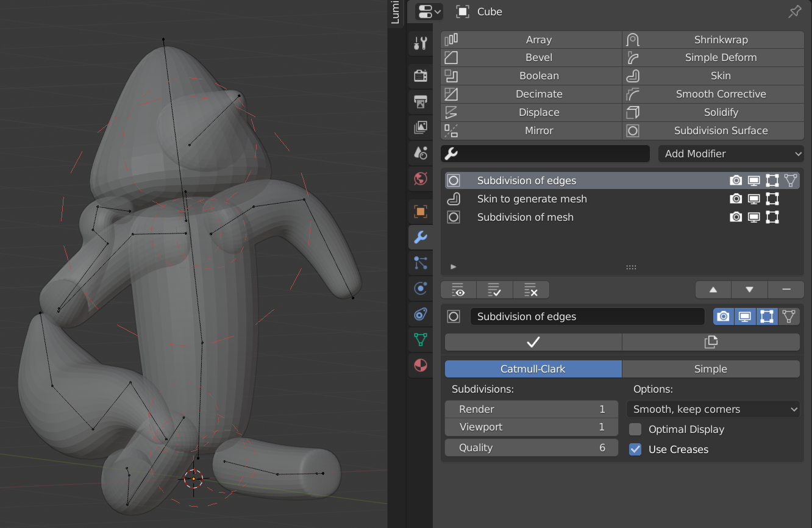812x528 pixels.
Task: Open the Output properties printer icon
Action: pyautogui.click(x=420, y=102)
